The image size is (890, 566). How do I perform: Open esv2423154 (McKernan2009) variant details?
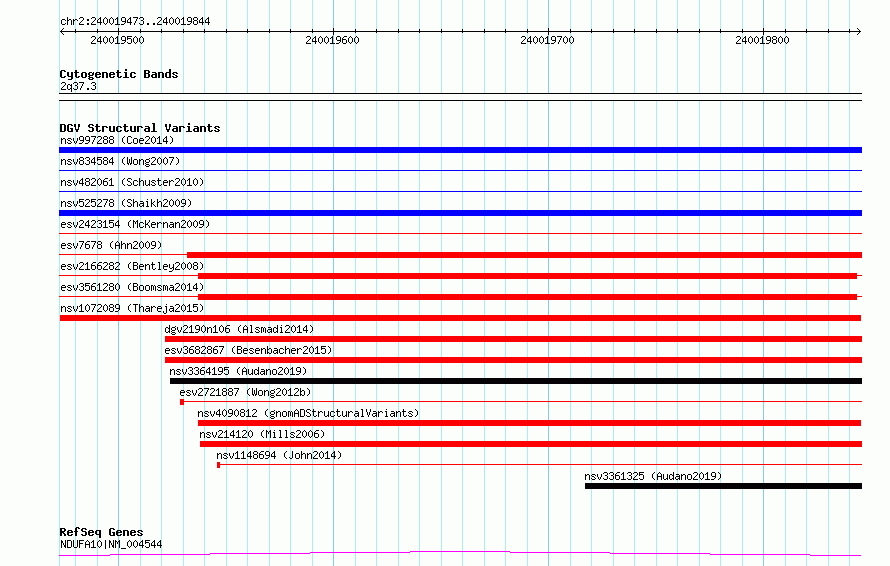pos(135,224)
